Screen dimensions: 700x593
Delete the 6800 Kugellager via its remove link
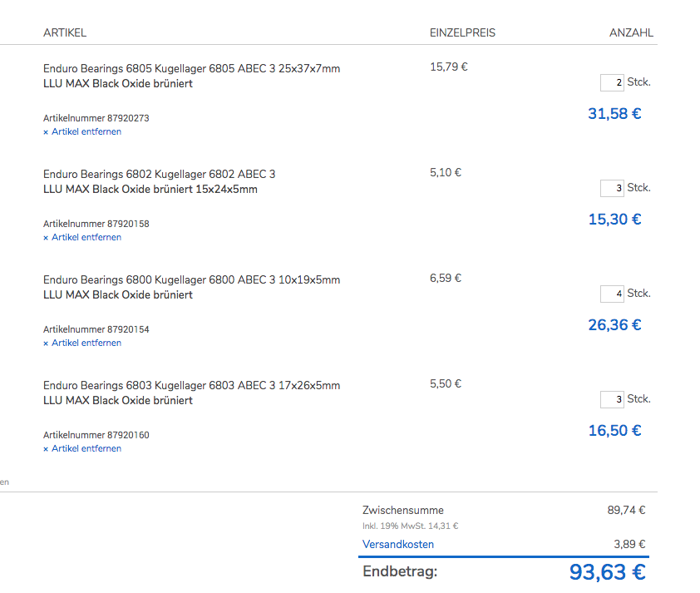82,343
